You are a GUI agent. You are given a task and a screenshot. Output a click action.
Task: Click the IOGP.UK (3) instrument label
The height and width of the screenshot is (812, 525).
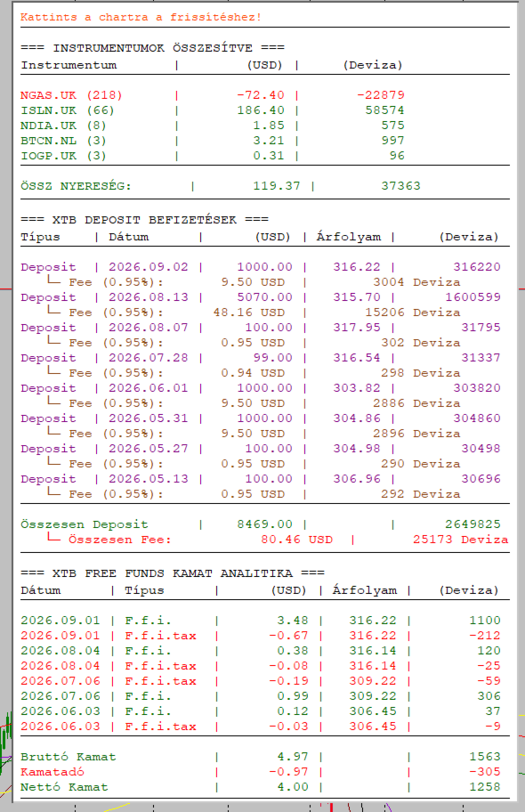(x=63, y=155)
